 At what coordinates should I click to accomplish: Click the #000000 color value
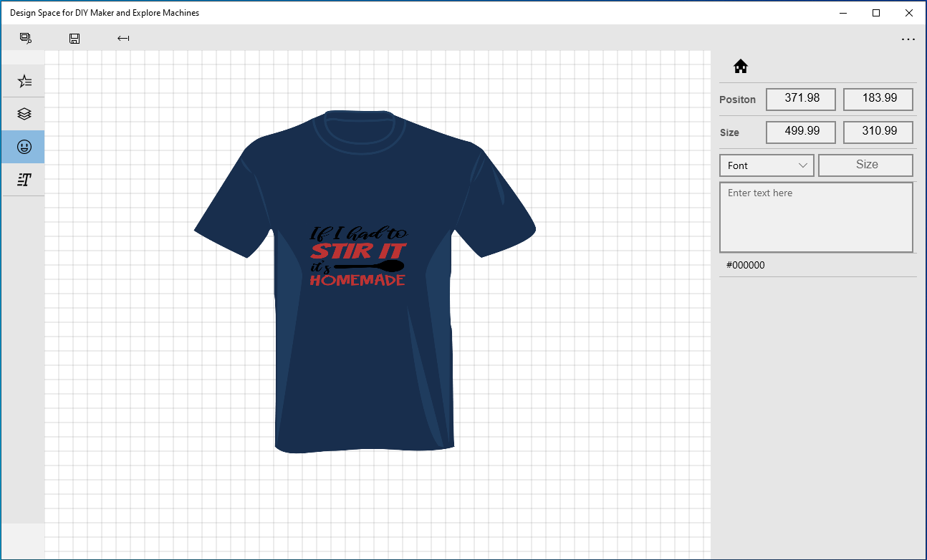click(746, 265)
